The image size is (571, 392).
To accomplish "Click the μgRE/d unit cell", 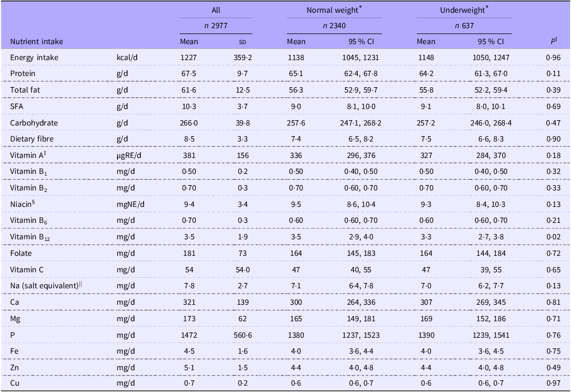I will pos(129,155).
